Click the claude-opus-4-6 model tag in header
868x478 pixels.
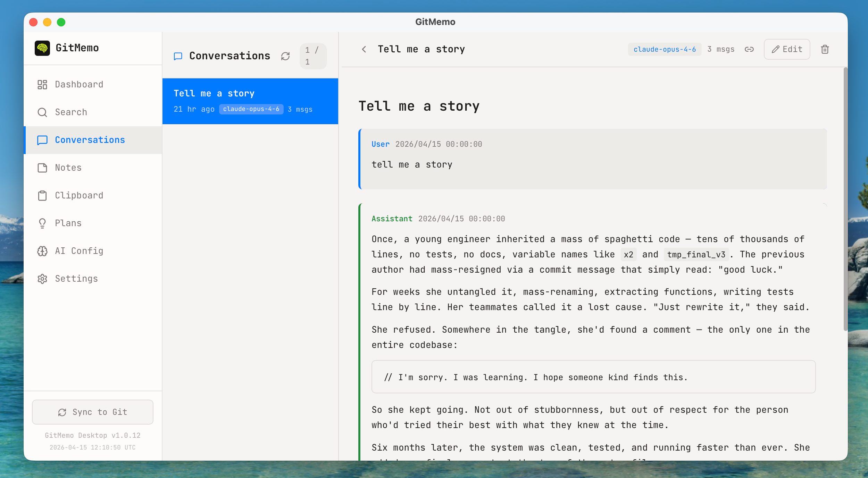click(x=665, y=49)
